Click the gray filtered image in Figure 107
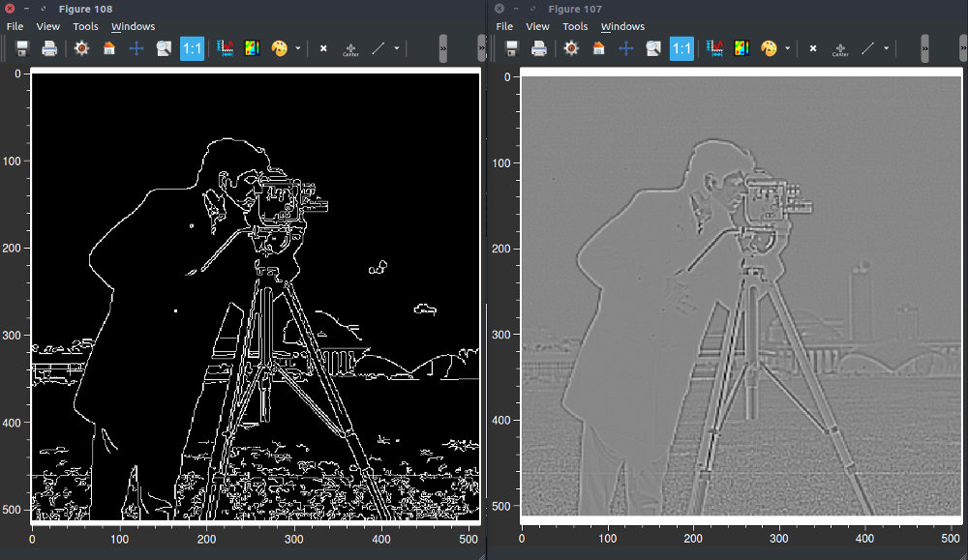The image size is (968, 560). (741, 295)
